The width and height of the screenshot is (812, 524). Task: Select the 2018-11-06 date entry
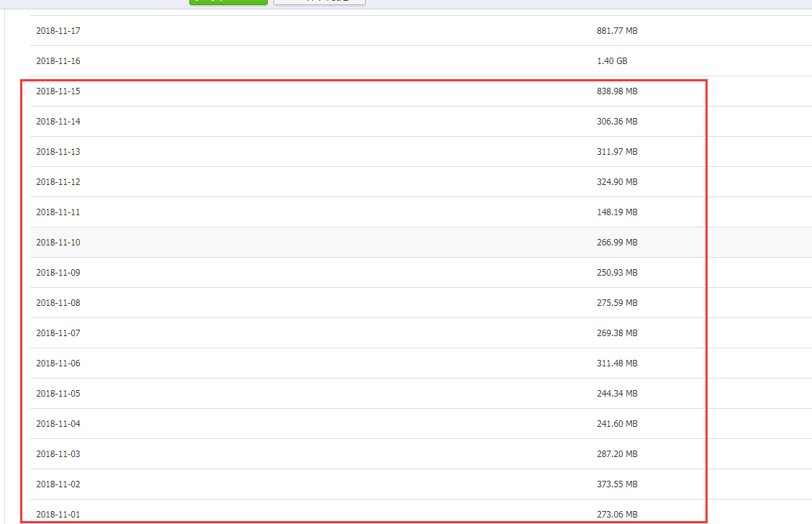click(x=58, y=363)
